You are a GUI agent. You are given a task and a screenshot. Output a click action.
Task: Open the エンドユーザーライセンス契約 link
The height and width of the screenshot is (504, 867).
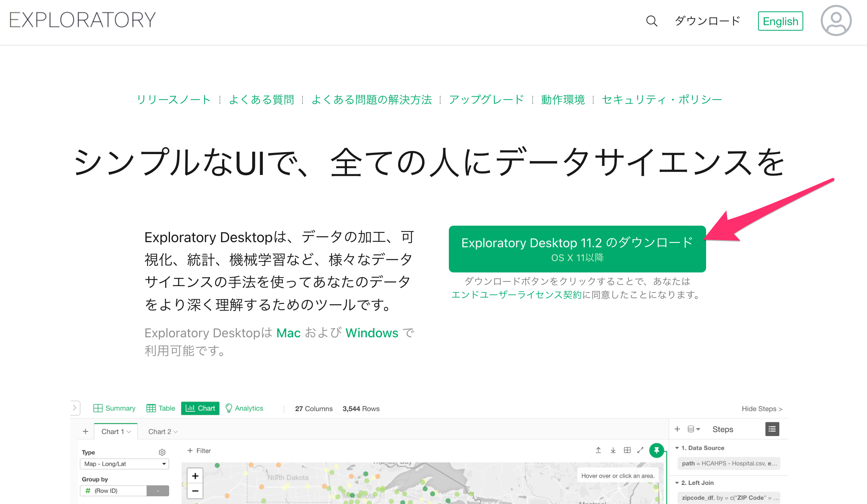coord(517,294)
